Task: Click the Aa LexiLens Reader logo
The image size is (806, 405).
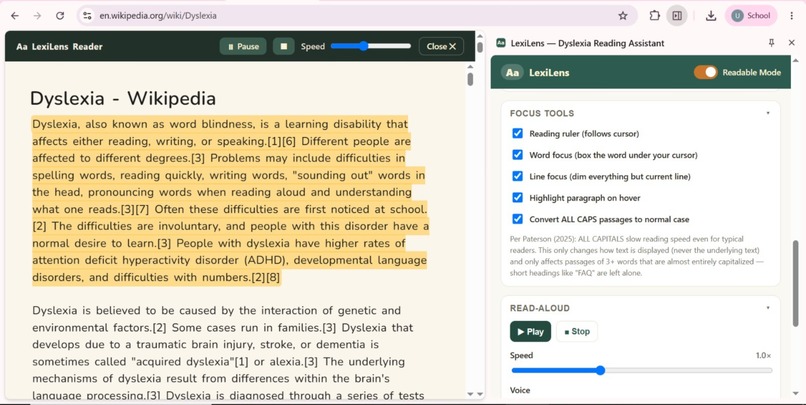Action: coord(59,47)
